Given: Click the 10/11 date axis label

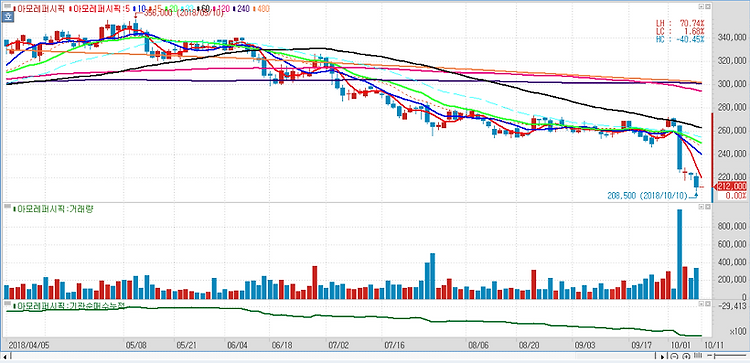Looking at the screenshot, I should point(714,345).
